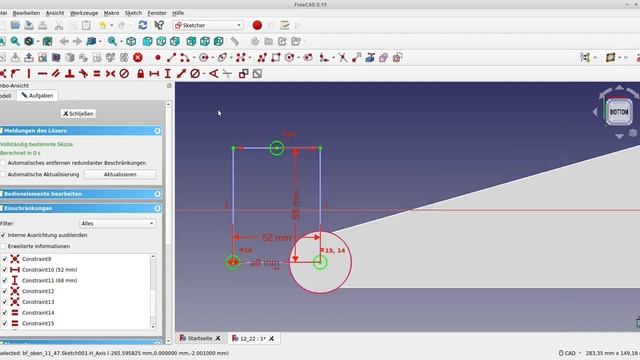Open the radius constraint dropdown arrow
The image size is (640, 360).
click(204, 74)
